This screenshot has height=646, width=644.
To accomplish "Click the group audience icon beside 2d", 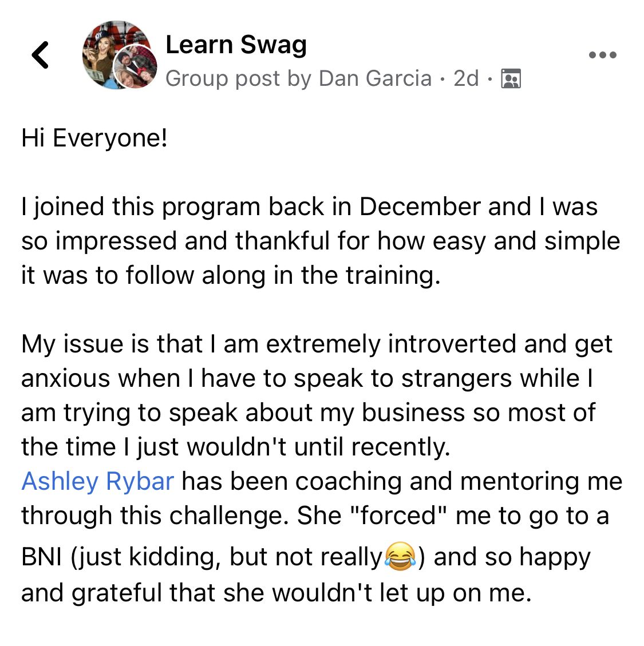I will (x=511, y=78).
